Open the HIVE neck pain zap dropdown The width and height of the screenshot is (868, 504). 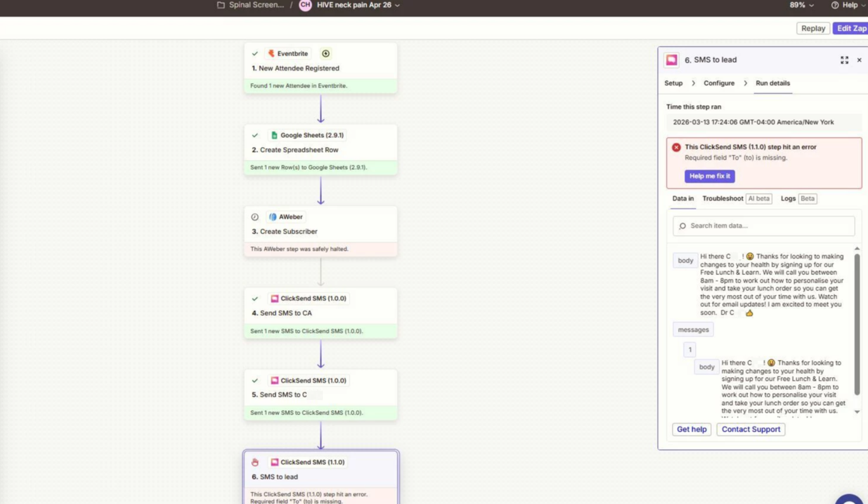point(397,5)
